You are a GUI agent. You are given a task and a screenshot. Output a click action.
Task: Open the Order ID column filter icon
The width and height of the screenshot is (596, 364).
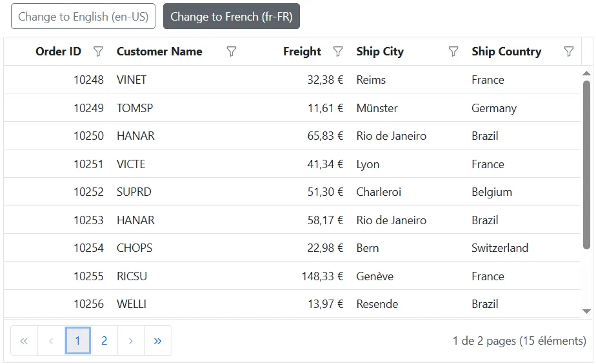[x=98, y=52]
